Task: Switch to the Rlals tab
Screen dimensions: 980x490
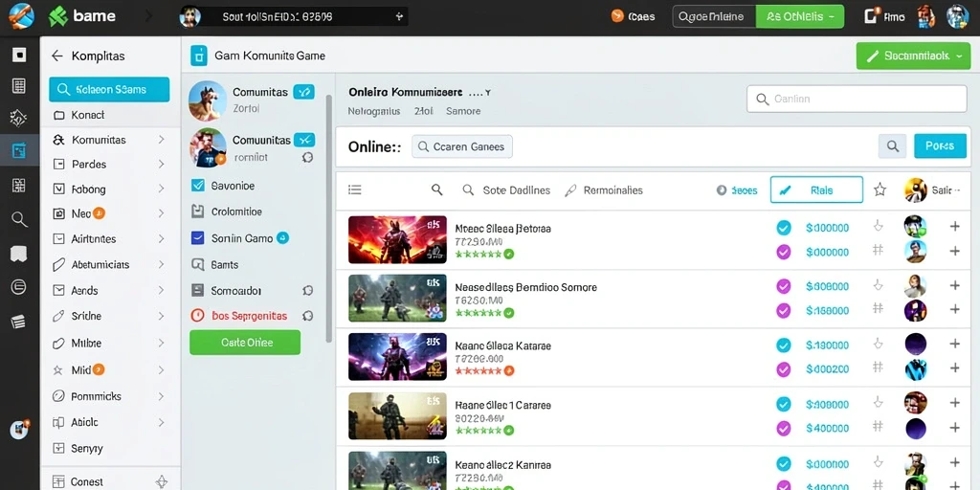Action: pyautogui.click(x=816, y=190)
